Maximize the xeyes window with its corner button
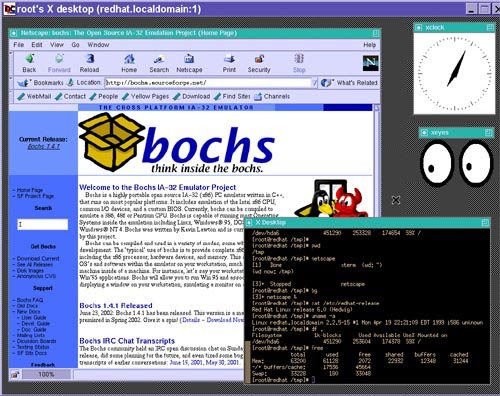 tap(488, 133)
